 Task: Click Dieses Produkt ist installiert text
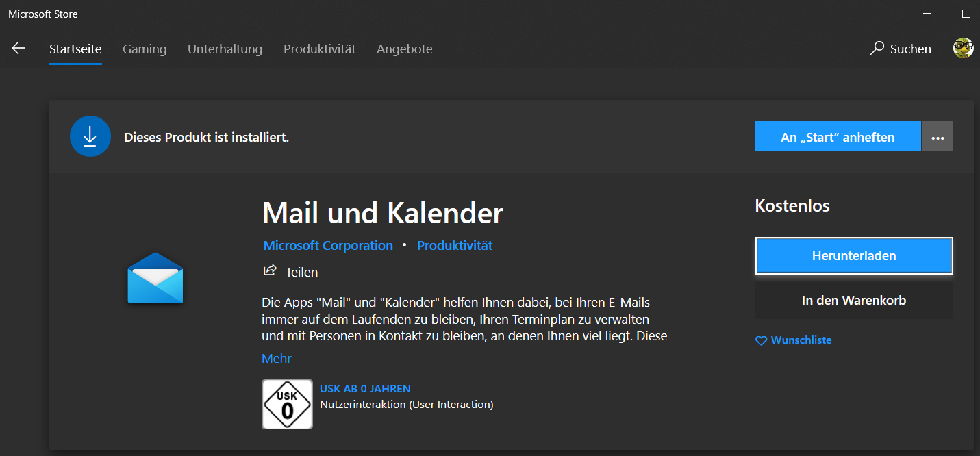206,137
